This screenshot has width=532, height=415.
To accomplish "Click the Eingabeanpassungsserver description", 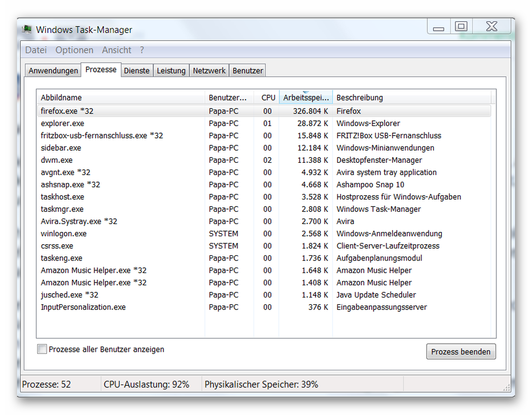I will tap(381, 307).
